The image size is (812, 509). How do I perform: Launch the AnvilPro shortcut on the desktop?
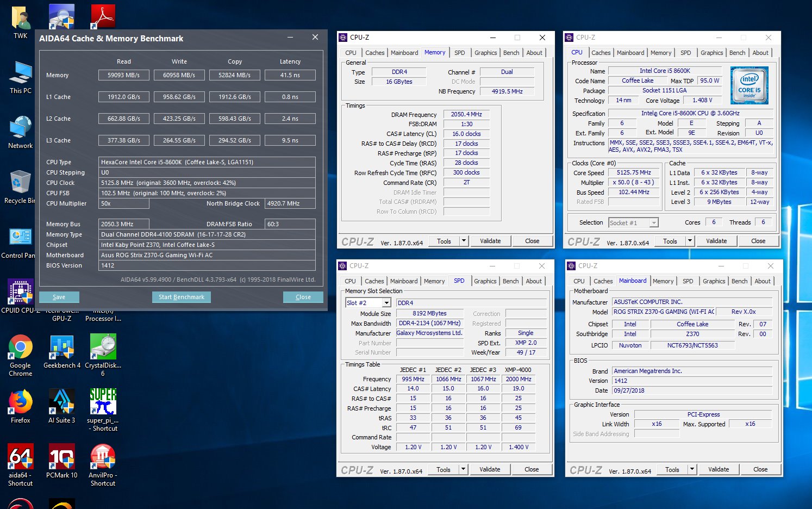tap(103, 465)
